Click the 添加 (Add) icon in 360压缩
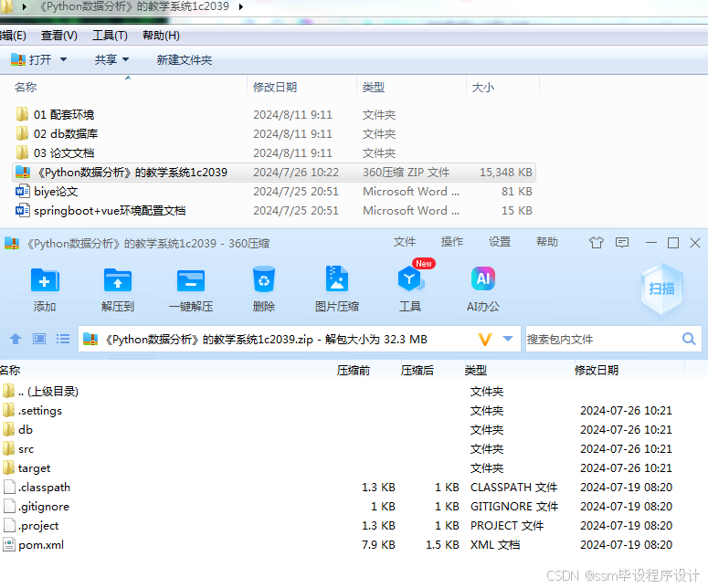 coord(45,280)
